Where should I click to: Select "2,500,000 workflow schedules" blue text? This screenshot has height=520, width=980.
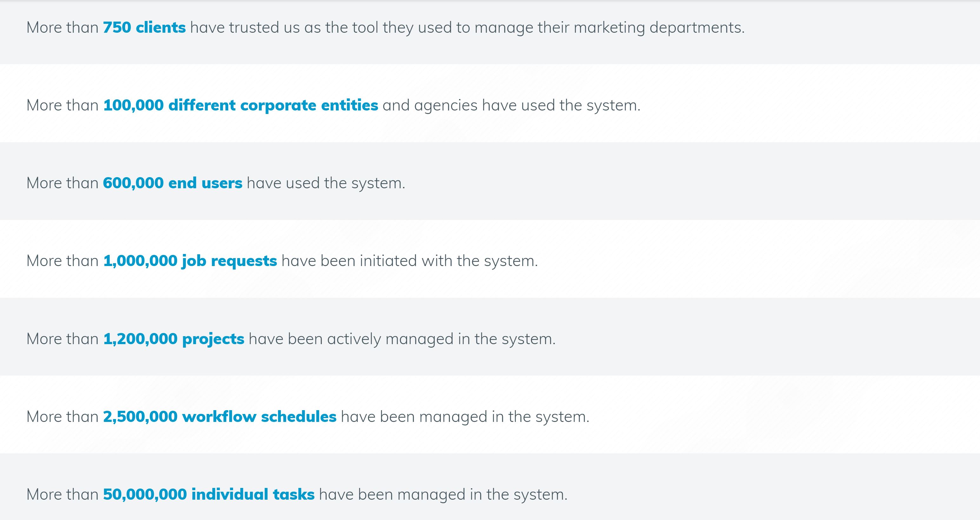pyautogui.click(x=220, y=417)
